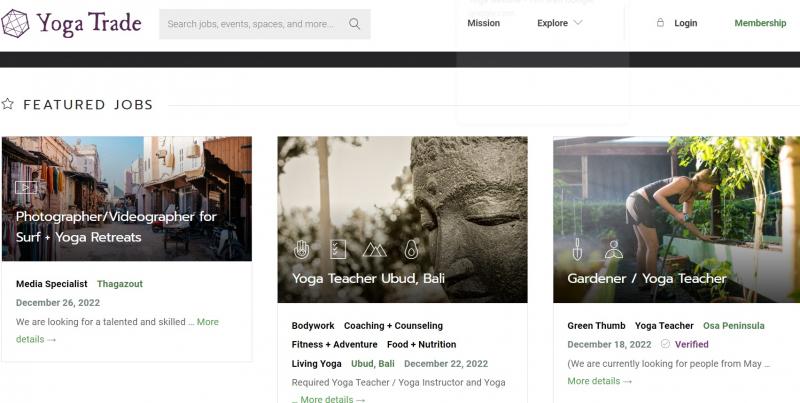Viewport: 800px width, 403px height.
Task: Click the Food + Nutrition tag
Action: [421, 344]
